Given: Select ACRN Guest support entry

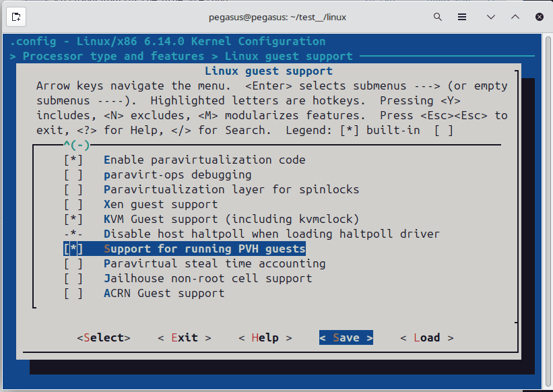Looking at the screenshot, I should (164, 293).
